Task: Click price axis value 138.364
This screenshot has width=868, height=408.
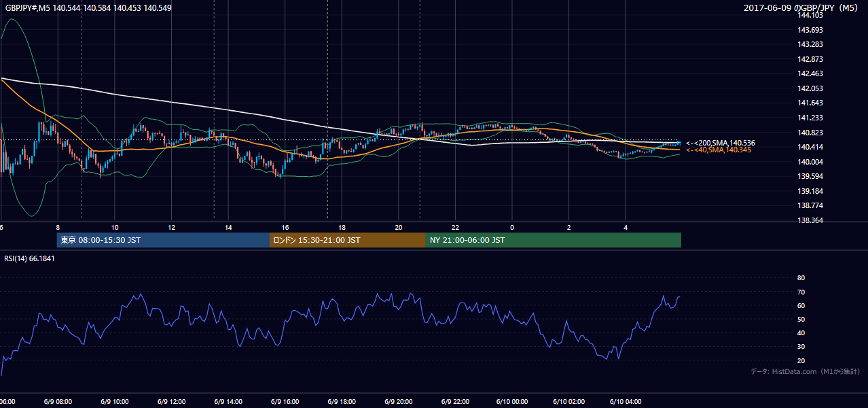Action: [x=811, y=220]
